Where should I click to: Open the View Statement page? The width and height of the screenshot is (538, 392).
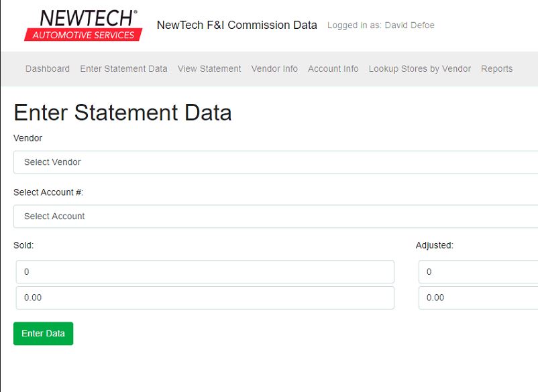click(209, 69)
